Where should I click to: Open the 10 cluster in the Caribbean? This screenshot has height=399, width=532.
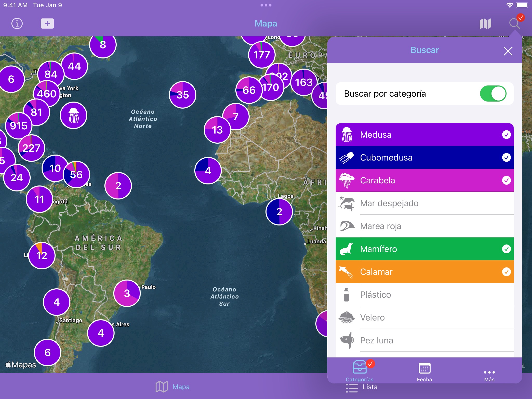(55, 168)
